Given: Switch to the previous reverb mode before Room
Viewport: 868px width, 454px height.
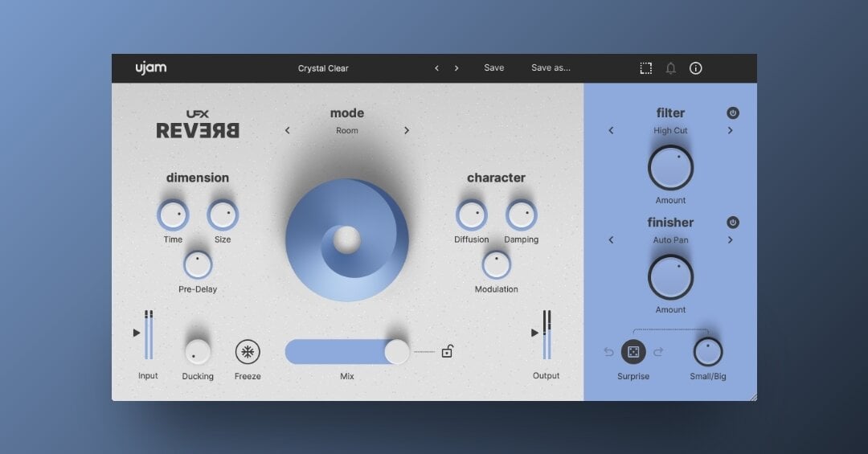Looking at the screenshot, I should coord(288,130).
